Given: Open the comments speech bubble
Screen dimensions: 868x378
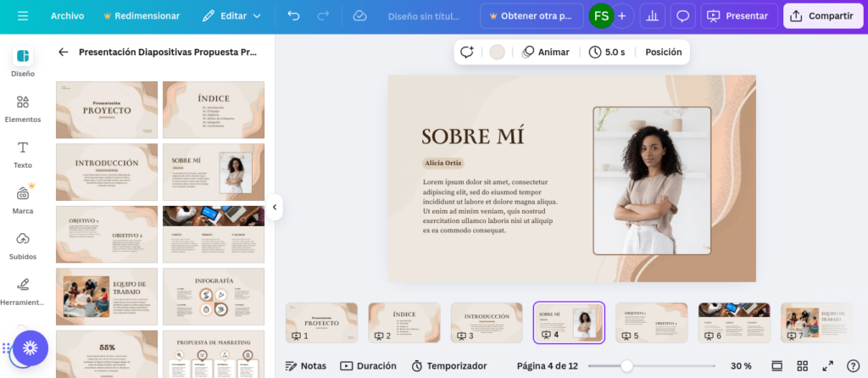Looking at the screenshot, I should [x=682, y=16].
